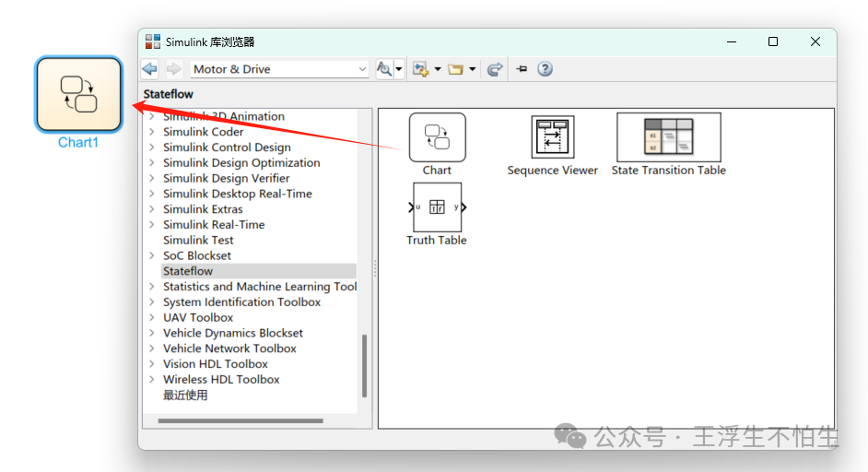Viewport: 868px width, 472px height.
Task: Pin the library browser with pin icon
Action: click(522, 69)
